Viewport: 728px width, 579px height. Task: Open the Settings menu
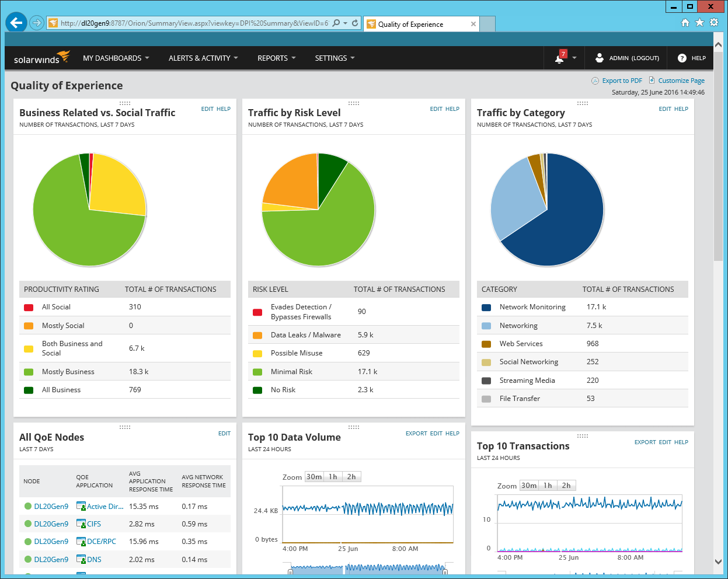click(335, 58)
